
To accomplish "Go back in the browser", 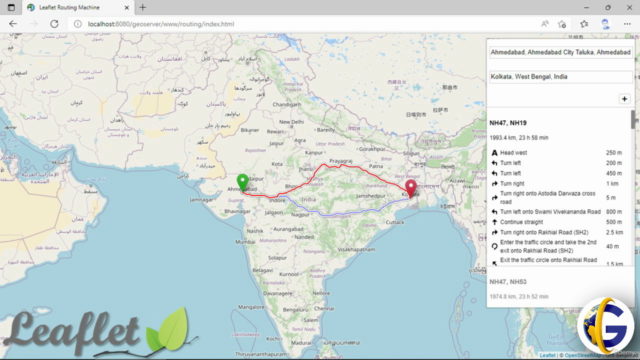I will pyautogui.click(x=13, y=24).
